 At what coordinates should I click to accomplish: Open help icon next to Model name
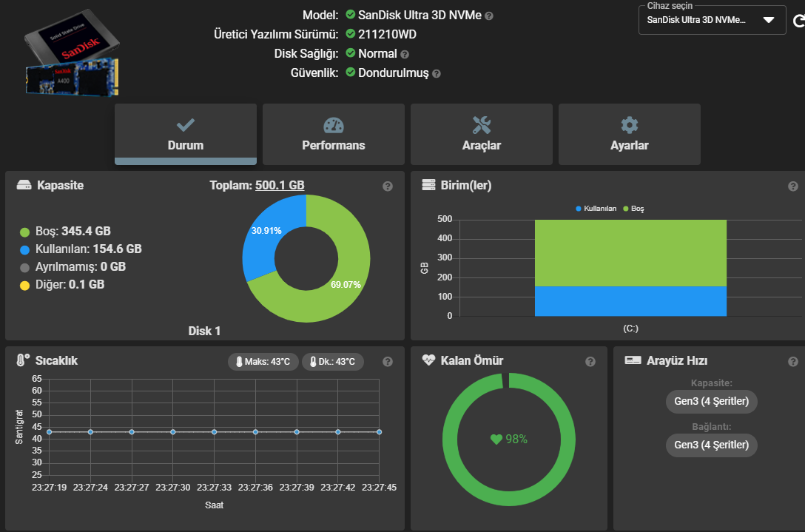(489, 16)
